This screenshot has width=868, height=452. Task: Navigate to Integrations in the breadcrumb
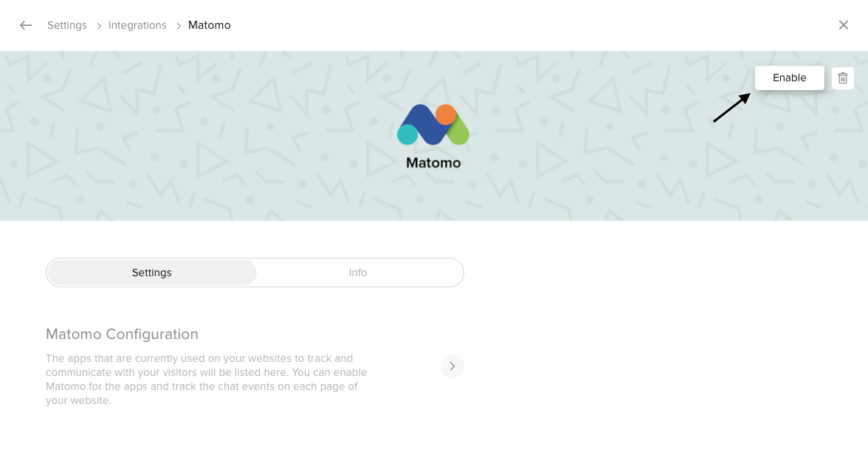pyautogui.click(x=137, y=25)
